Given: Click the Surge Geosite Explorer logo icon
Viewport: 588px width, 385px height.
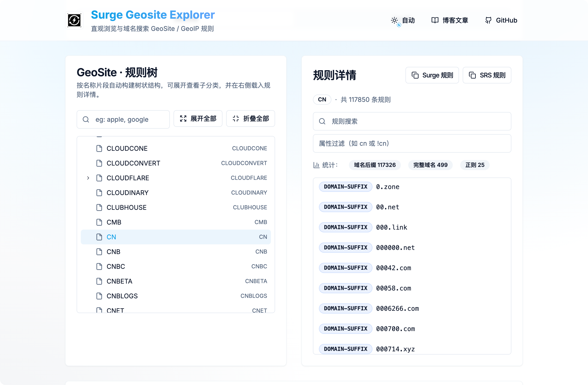Looking at the screenshot, I should 74,20.
